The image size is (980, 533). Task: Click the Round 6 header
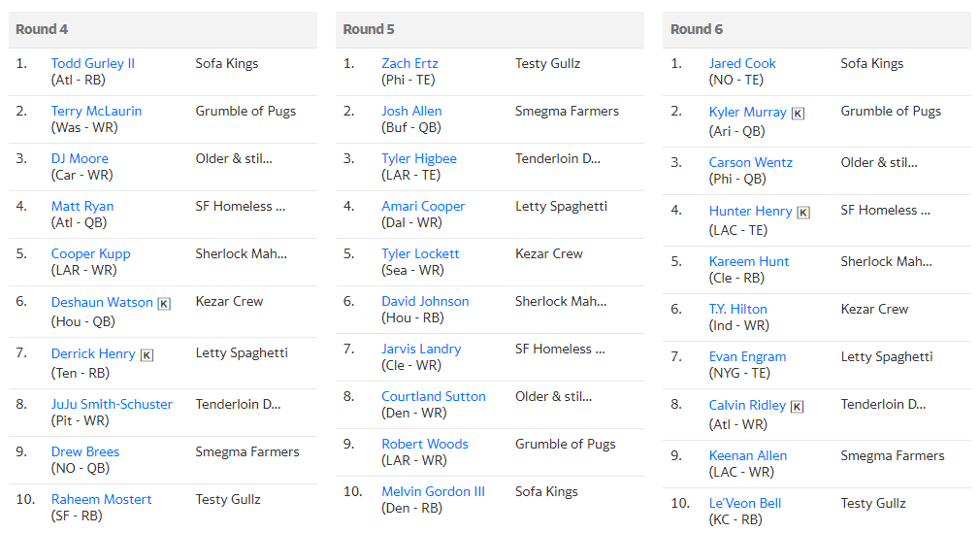pos(817,29)
